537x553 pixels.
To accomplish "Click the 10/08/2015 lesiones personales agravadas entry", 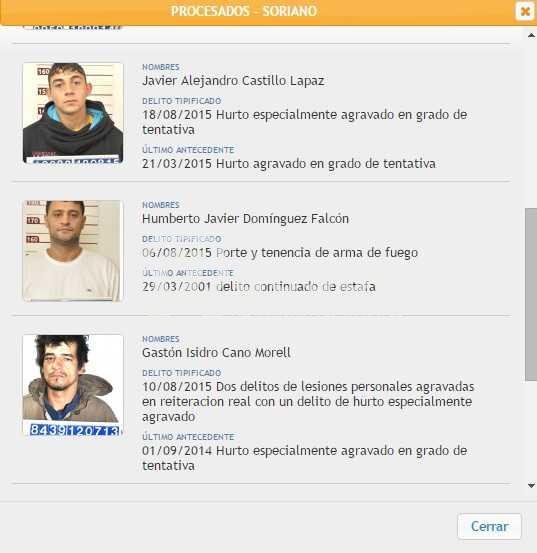I will 308,401.
